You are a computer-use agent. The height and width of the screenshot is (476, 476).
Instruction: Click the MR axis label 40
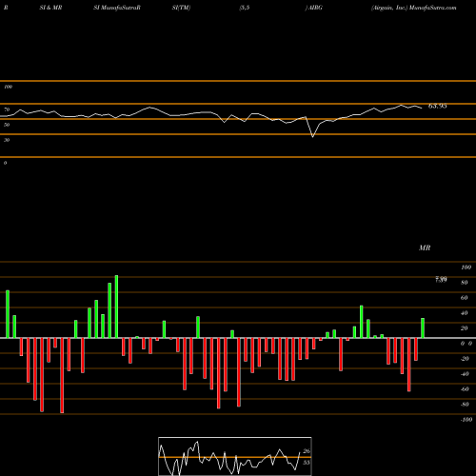[x=465, y=313]
